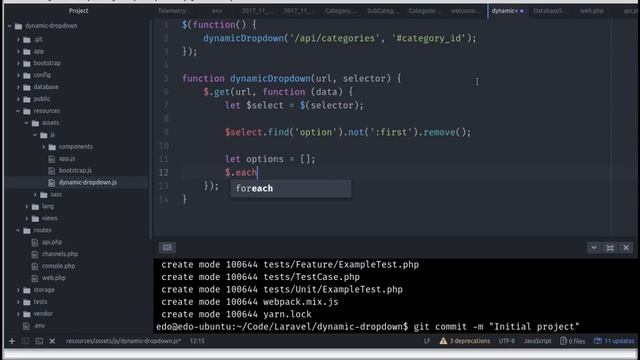Collapse the routes folder

tap(18, 231)
